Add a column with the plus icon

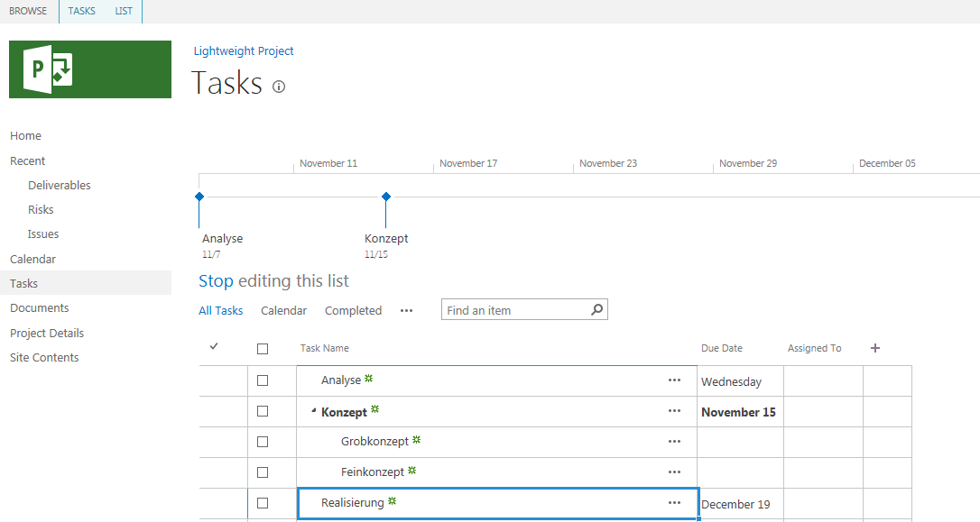(x=875, y=348)
